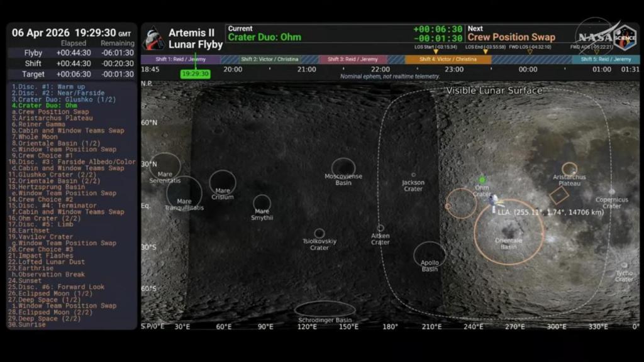Click the FWD AOS triangle marker
Image resolution: width=644 pixels, height=362 pixels.
(x=596, y=52)
